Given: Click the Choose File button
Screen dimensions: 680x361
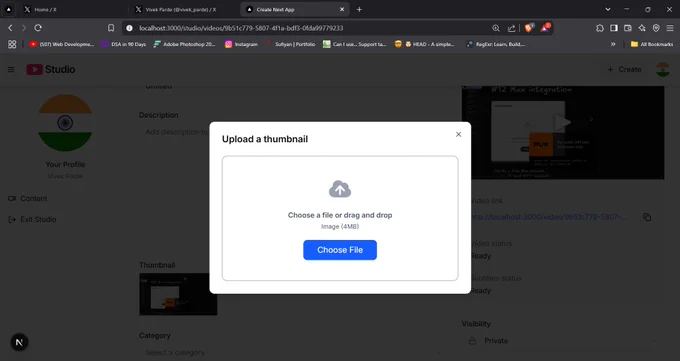Looking at the screenshot, I should click(340, 250).
